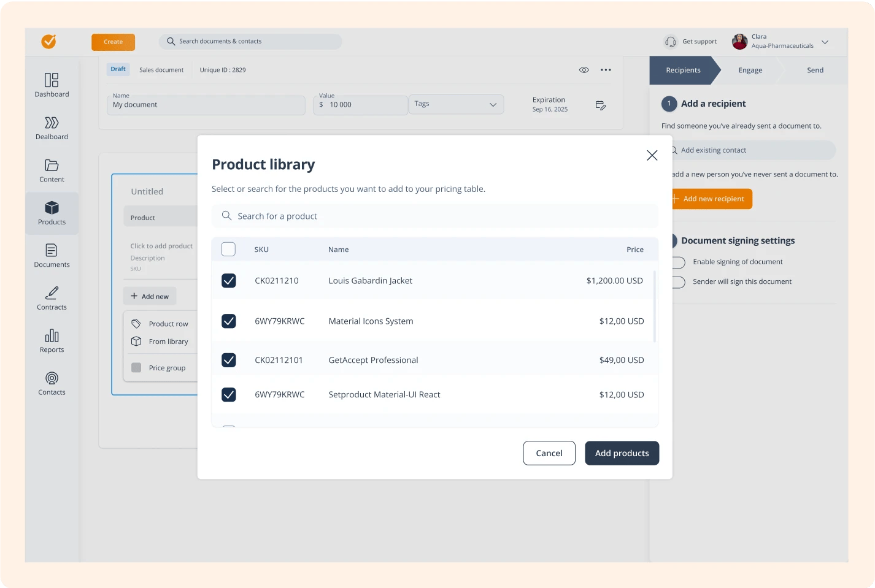Click the $49,00 USD price

622,360
